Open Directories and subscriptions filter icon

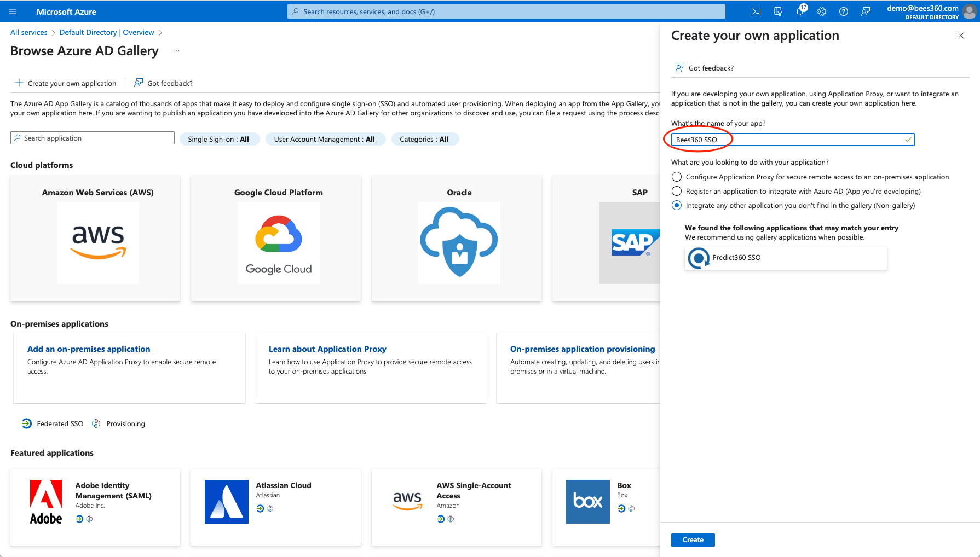778,11
